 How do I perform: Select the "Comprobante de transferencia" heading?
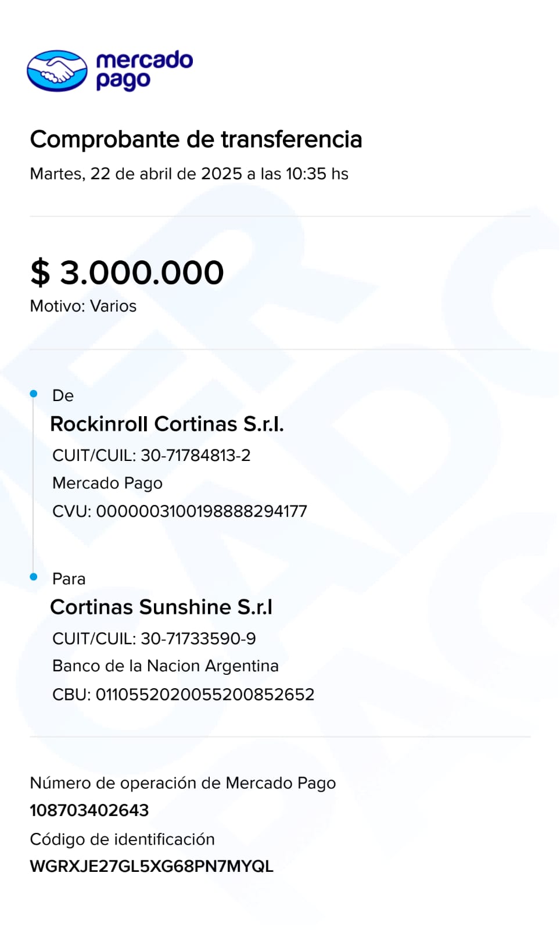[196, 139]
